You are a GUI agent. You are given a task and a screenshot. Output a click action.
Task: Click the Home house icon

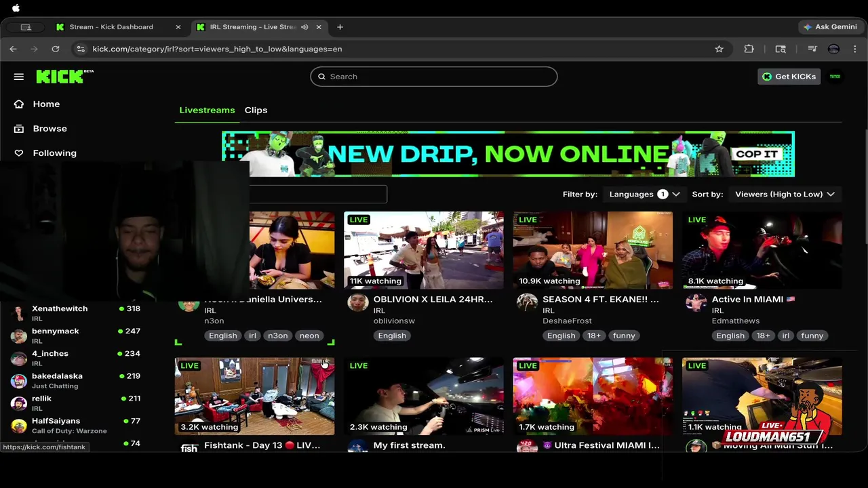pos(18,104)
